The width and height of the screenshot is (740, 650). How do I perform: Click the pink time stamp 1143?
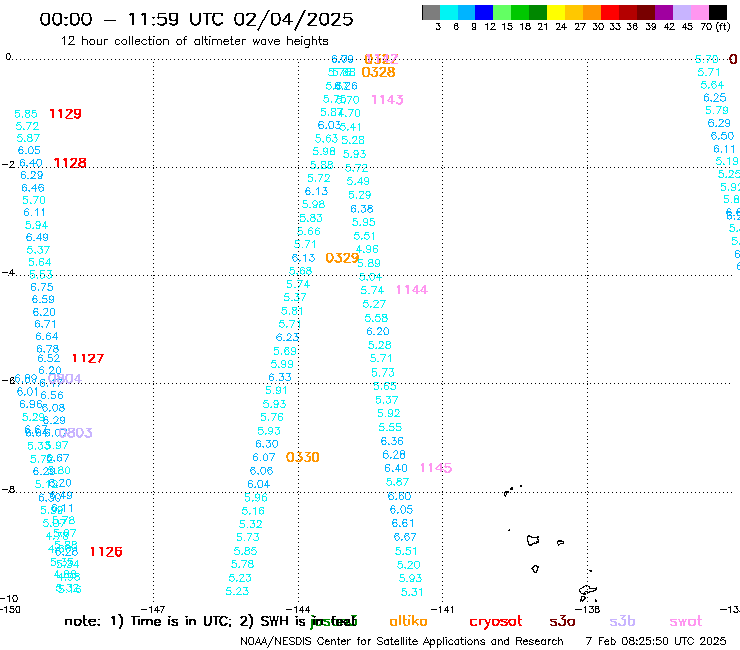click(x=387, y=100)
